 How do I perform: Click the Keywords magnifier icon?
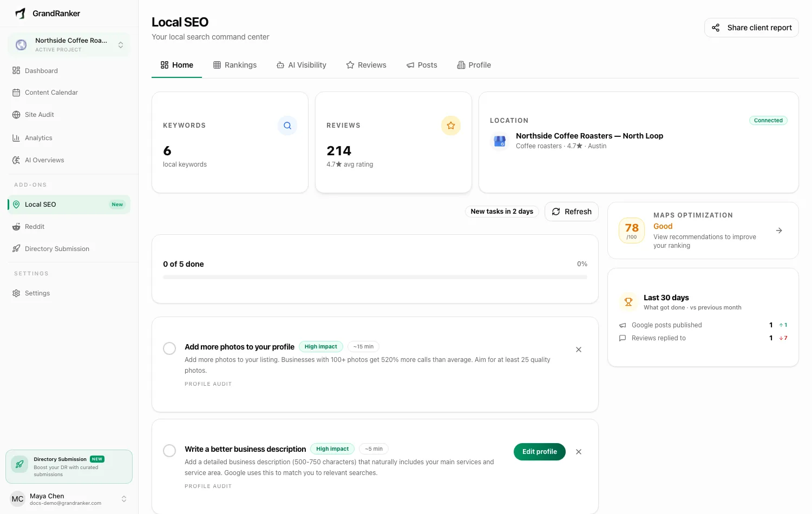point(287,126)
